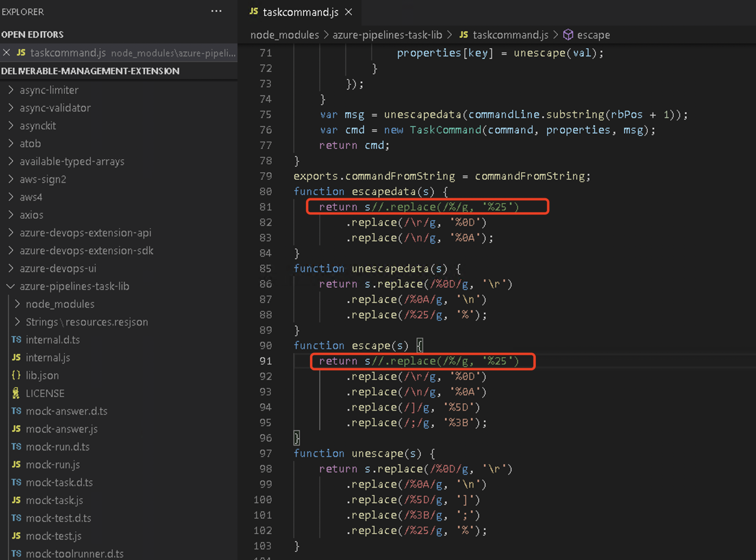Click the JS icon beside internal.js
Image resolution: width=756 pixels, height=560 pixels.
(16, 358)
